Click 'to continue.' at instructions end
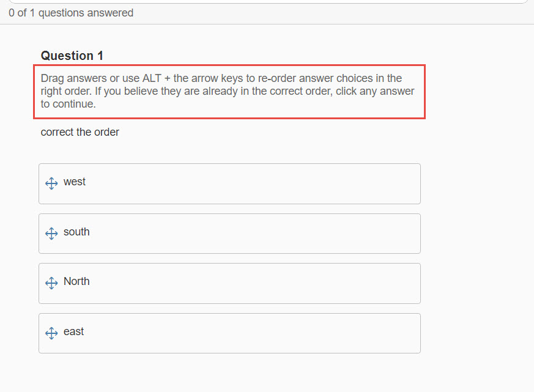This screenshot has width=534, height=392. point(68,104)
